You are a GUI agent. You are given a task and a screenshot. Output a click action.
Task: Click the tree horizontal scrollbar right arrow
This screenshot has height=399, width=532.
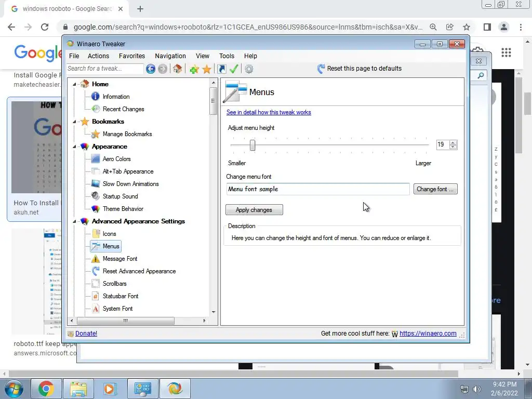coord(204,321)
